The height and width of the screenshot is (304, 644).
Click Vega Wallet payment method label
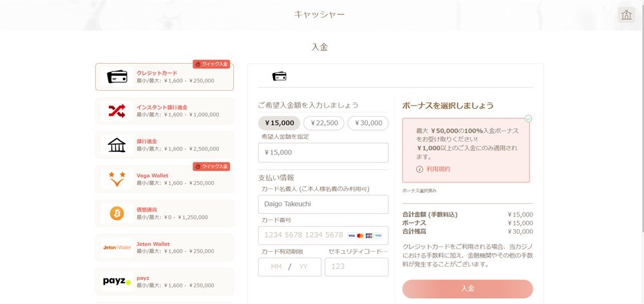click(x=153, y=175)
